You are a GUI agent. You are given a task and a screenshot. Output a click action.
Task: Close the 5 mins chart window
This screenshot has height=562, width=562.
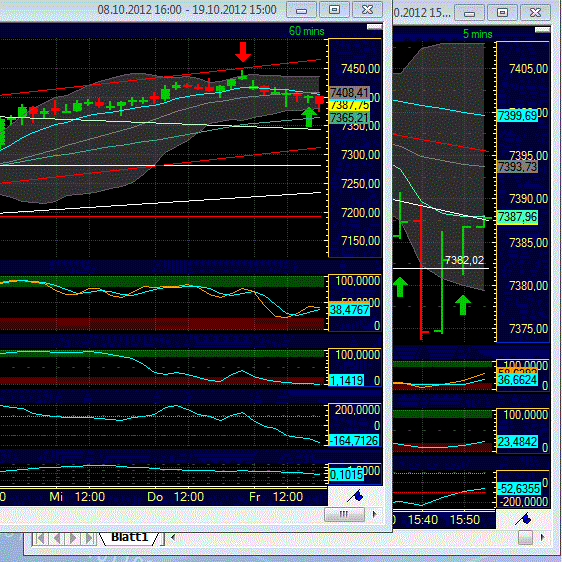[x=535, y=13]
